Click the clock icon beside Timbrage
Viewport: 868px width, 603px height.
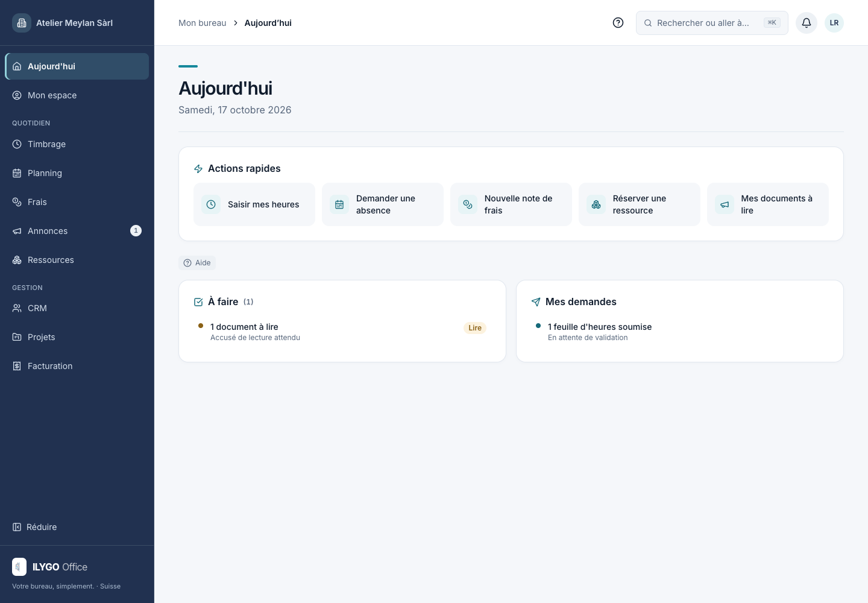[x=17, y=144]
